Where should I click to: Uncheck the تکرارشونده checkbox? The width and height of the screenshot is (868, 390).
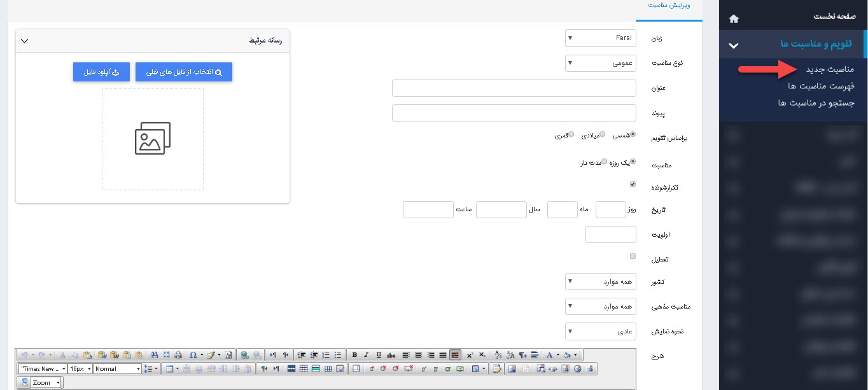tap(633, 185)
